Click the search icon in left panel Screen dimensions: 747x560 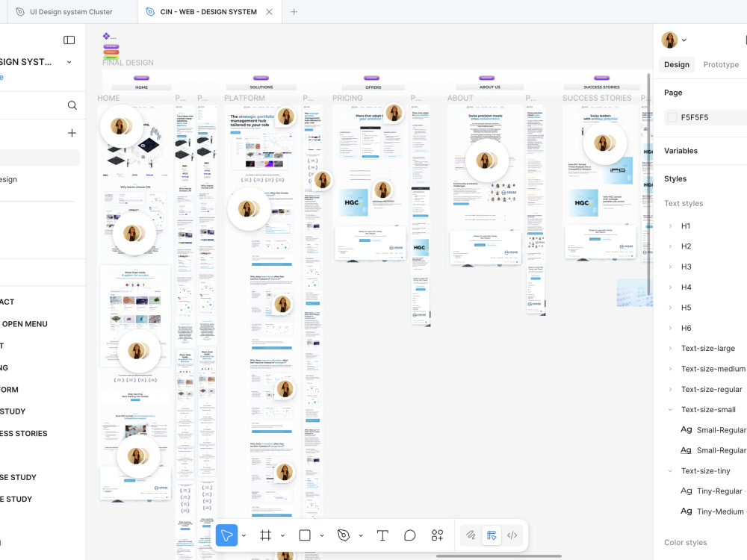coord(72,105)
